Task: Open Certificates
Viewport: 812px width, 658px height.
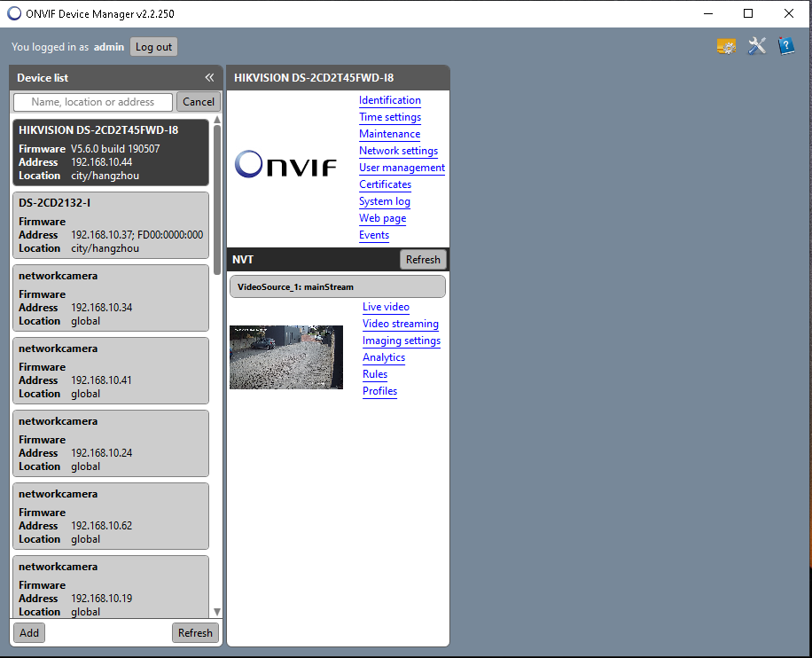Action: 386,184
